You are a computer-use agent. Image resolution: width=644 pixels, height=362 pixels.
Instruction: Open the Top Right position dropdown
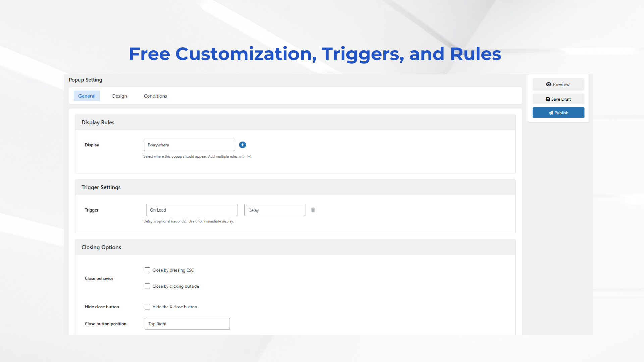point(187,324)
